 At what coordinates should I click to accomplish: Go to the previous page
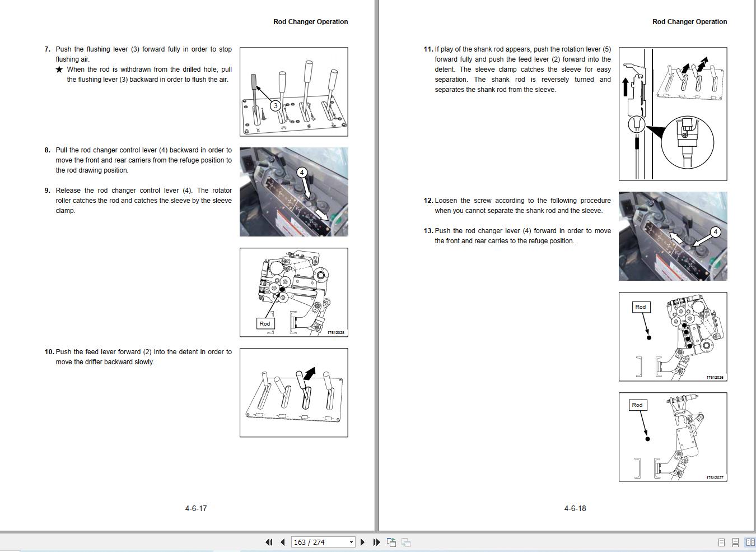pyautogui.click(x=282, y=542)
